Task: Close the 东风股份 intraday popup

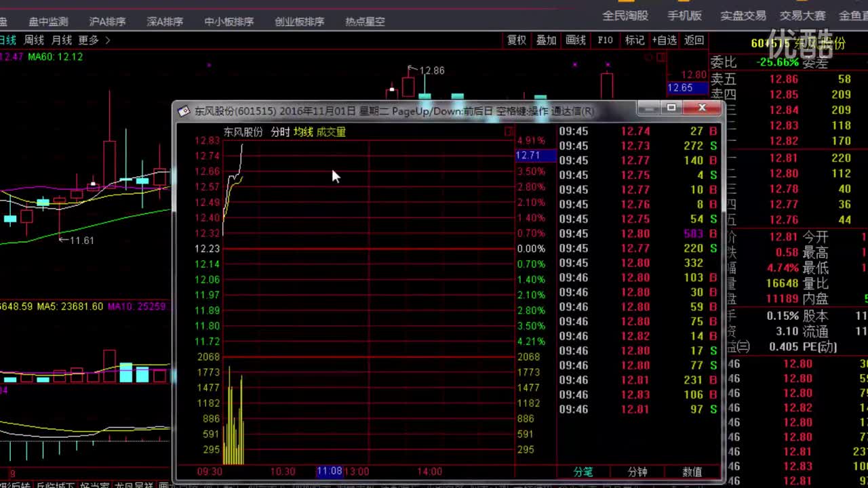Action: click(702, 108)
